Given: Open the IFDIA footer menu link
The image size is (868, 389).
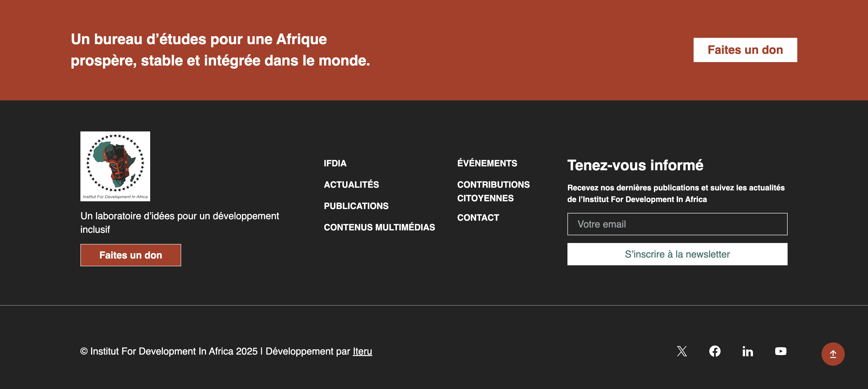Looking at the screenshot, I should [x=335, y=163].
